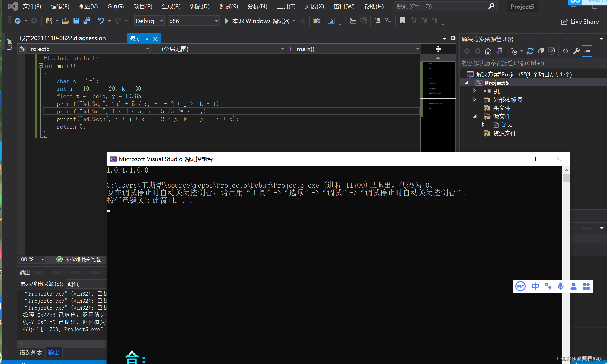
Task: Click the show all files icon
Action: click(x=551, y=51)
